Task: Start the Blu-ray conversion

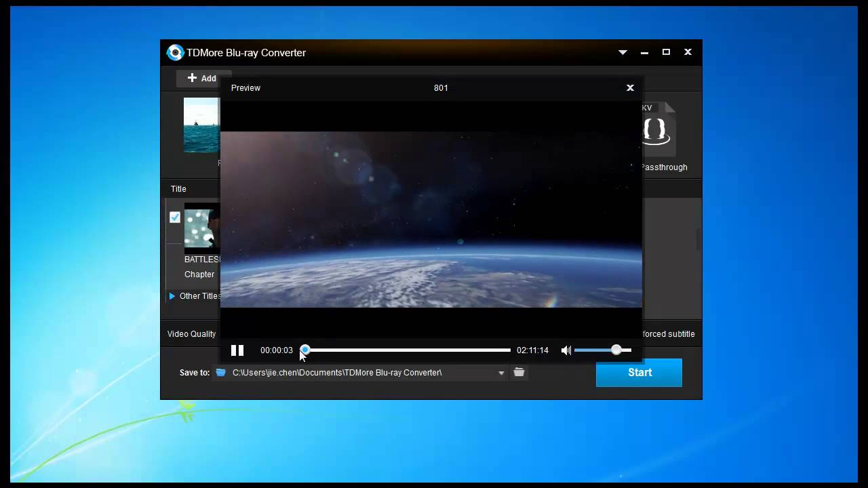Action: pyautogui.click(x=639, y=373)
